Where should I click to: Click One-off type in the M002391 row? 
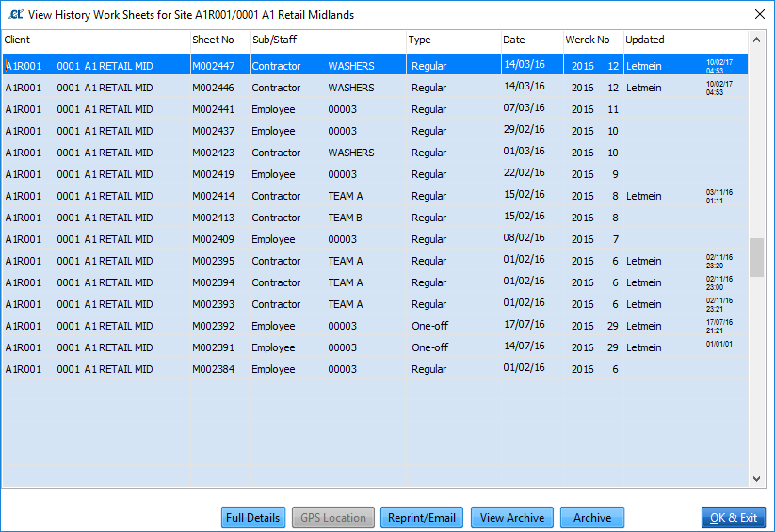430,347
